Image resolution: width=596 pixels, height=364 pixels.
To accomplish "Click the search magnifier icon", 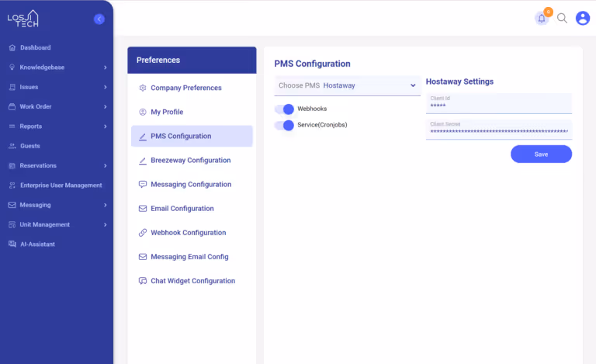I will coord(562,18).
